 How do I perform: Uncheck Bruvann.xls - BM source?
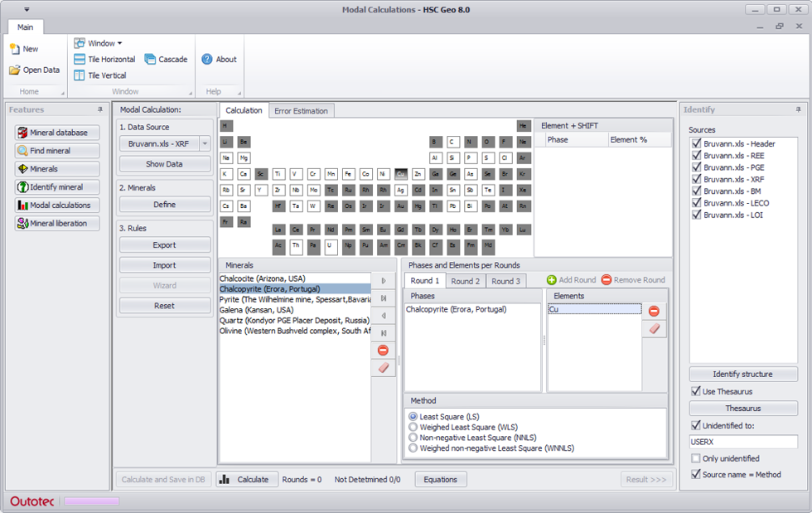coord(697,191)
